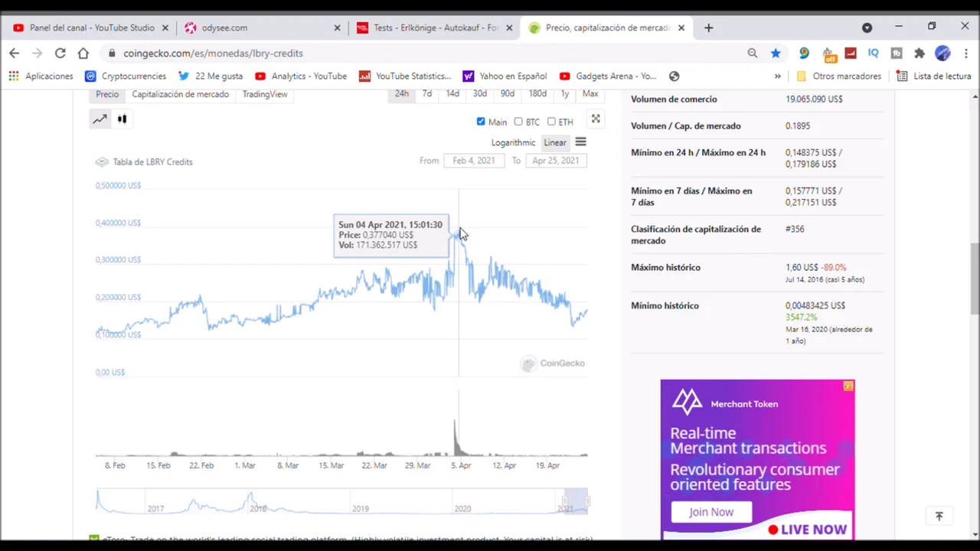The height and width of the screenshot is (551, 980).
Task: Open the browser extensions puzzle icon
Action: point(920,53)
